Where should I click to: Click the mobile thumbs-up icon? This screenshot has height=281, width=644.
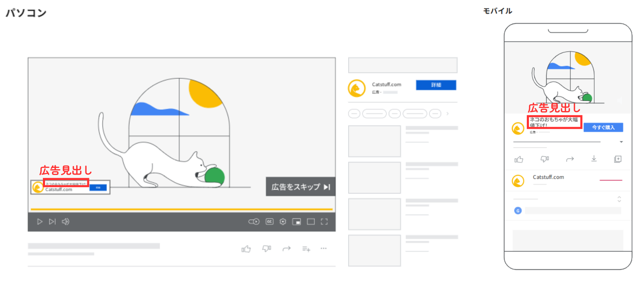click(519, 159)
